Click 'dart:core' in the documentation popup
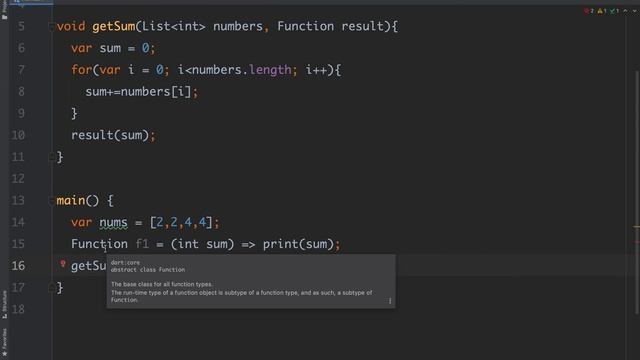 pyautogui.click(x=125, y=262)
